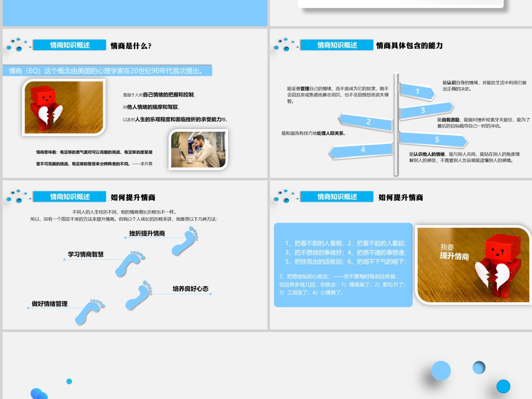
Task: Click paragraph starting 能妥善管理自己的情绪
Action: pyautogui.click(x=338, y=95)
